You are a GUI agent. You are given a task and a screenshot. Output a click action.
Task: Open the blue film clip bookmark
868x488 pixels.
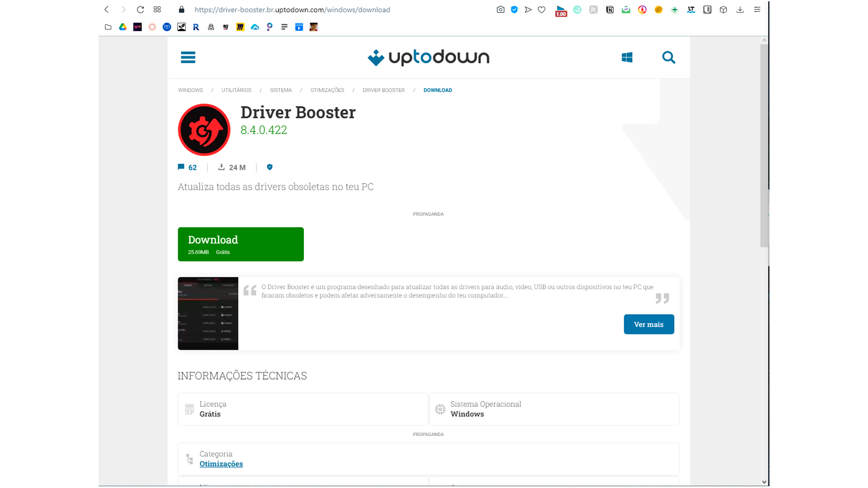tap(299, 27)
